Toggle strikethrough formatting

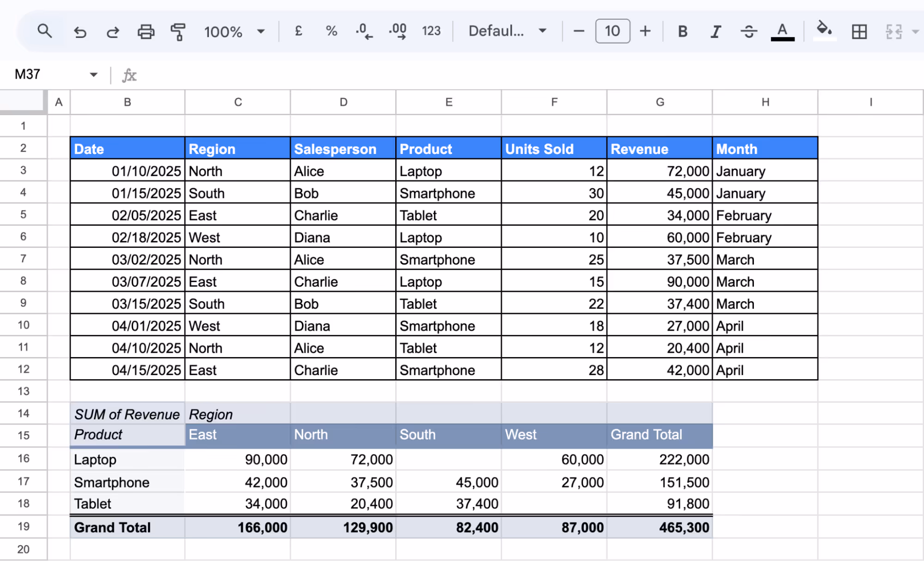748,31
